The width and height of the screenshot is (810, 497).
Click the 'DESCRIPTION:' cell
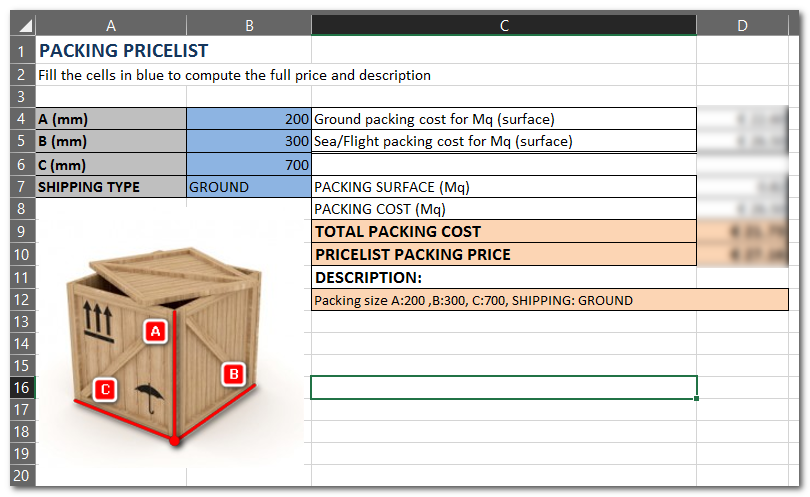504,277
